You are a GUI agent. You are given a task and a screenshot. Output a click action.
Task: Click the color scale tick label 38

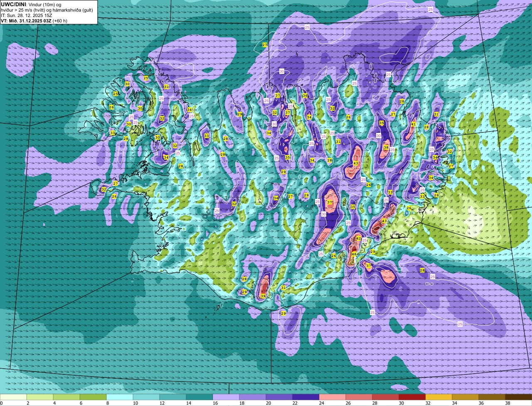click(x=507, y=403)
